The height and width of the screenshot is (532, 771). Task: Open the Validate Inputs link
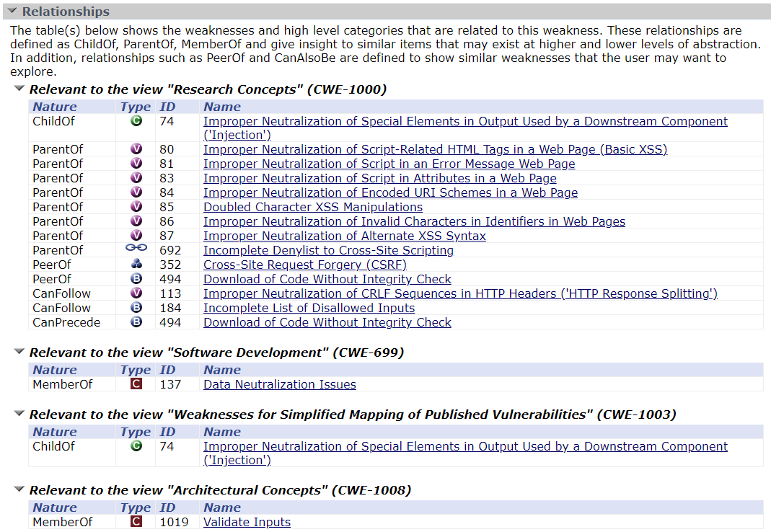tap(247, 522)
